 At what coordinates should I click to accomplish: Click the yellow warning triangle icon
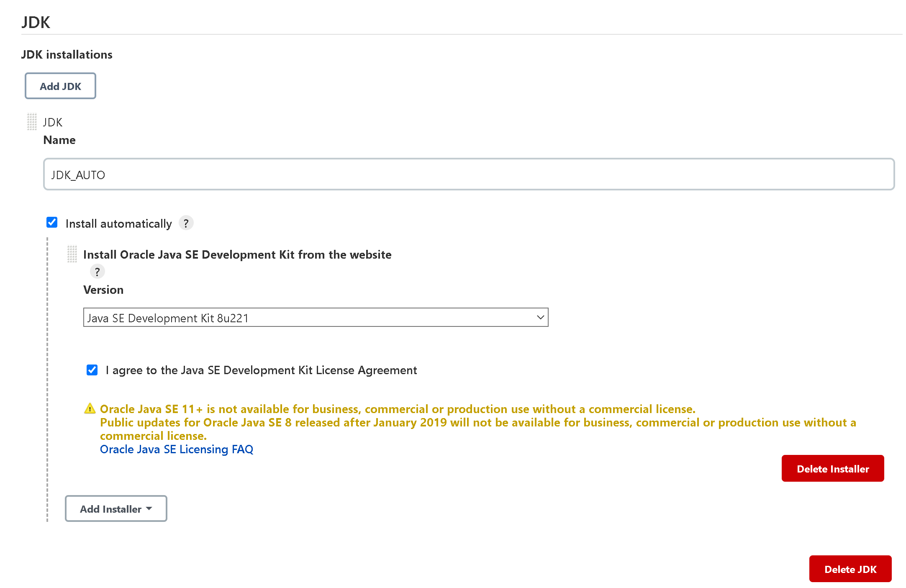pyautogui.click(x=90, y=408)
